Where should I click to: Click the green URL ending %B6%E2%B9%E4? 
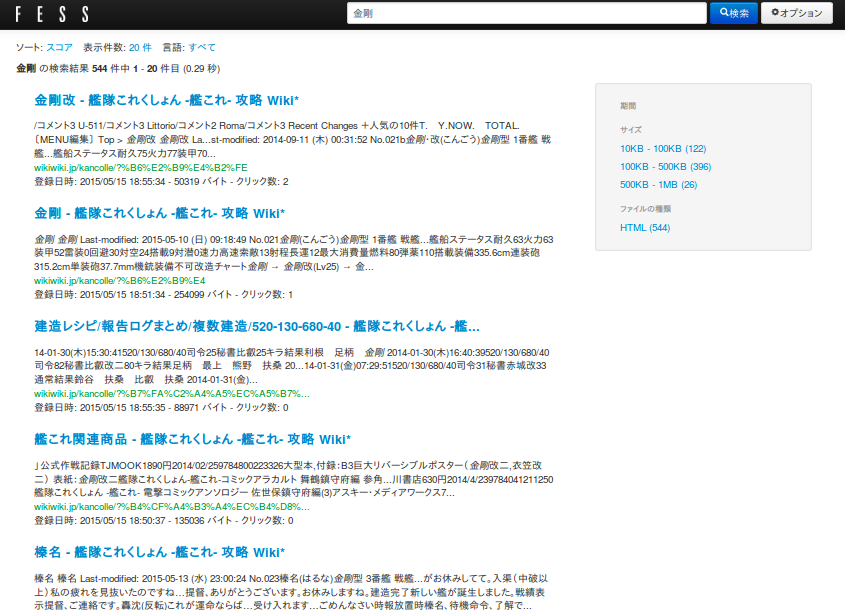120,281
